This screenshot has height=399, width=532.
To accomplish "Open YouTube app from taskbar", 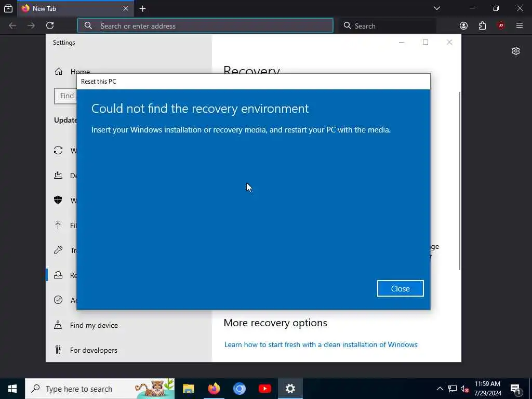I will pos(264,389).
